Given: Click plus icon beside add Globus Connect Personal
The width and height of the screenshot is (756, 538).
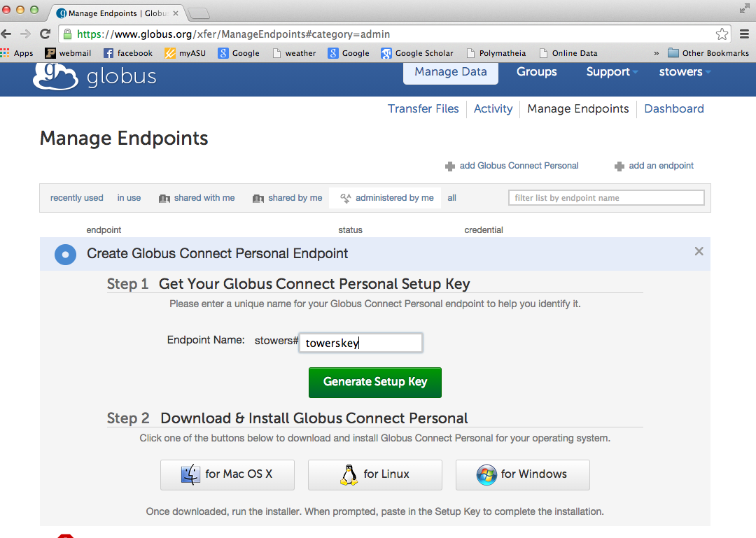Looking at the screenshot, I should coord(450,167).
